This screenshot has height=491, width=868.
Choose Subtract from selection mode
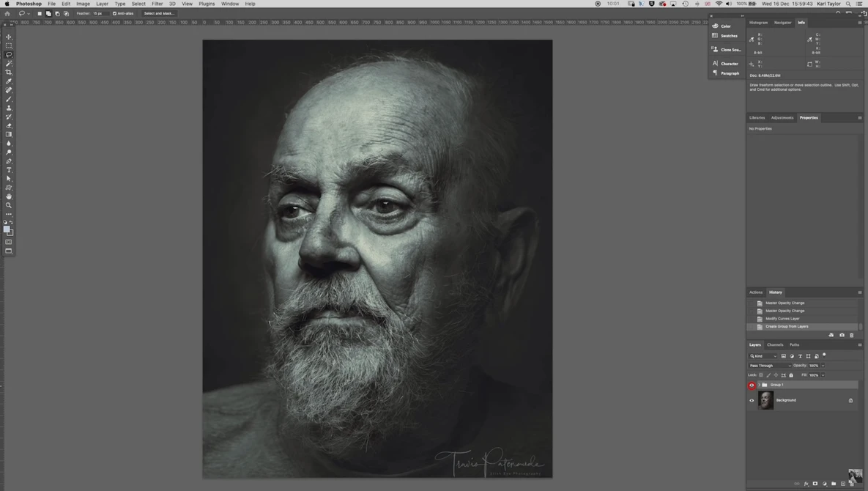tap(57, 13)
